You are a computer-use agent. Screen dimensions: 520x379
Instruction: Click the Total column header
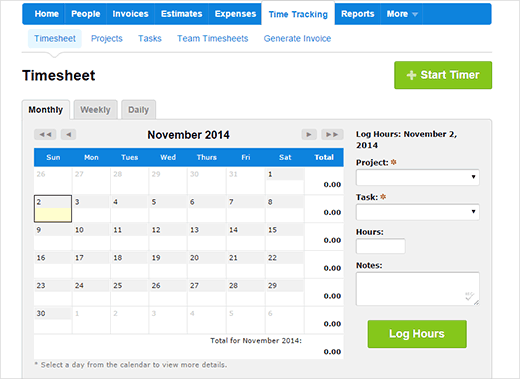coord(324,157)
